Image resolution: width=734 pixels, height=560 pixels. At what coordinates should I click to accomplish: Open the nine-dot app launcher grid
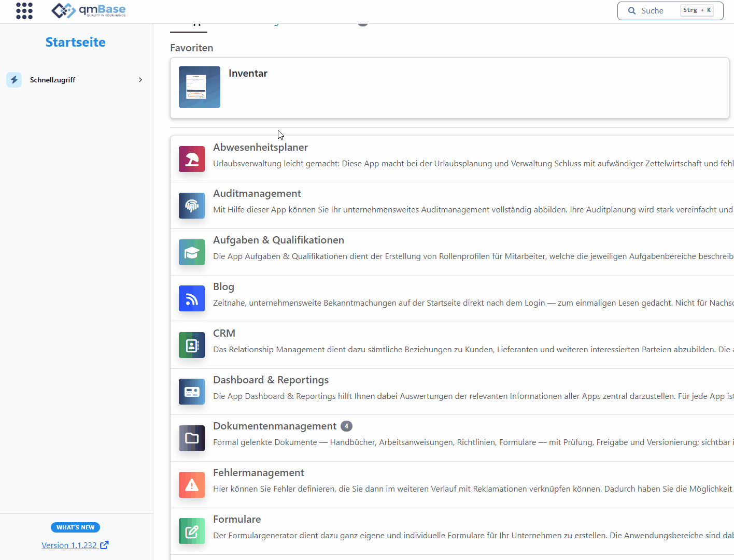tap(24, 10)
